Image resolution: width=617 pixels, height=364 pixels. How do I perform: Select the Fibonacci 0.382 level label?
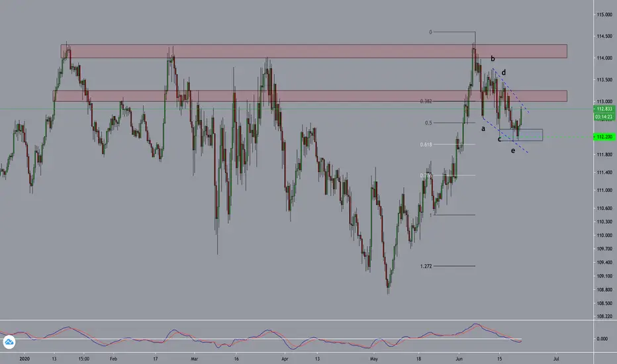coord(426,101)
